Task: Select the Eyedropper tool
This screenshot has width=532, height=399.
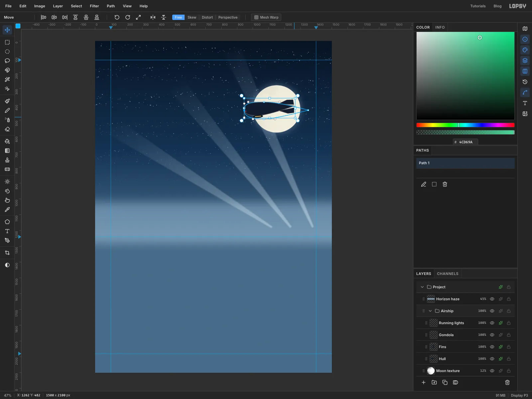Action: [x=7, y=210]
